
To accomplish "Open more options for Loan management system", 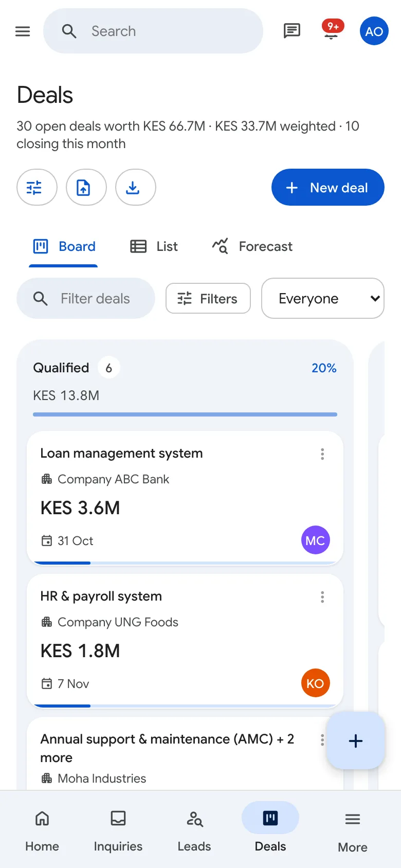I will (x=322, y=454).
